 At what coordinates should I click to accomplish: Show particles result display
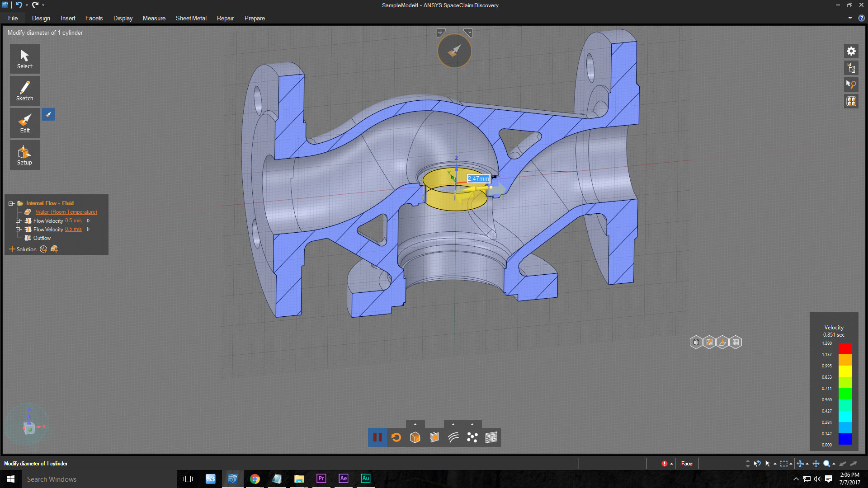(472, 437)
